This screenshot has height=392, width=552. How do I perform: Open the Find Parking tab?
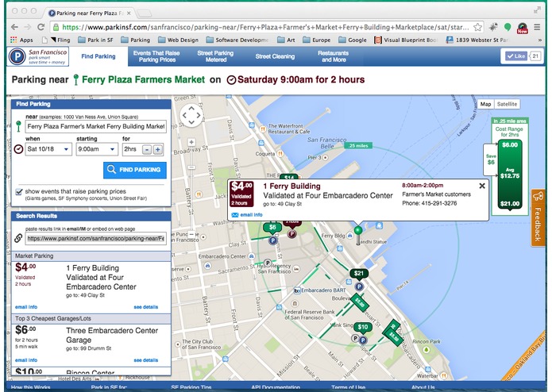click(x=98, y=56)
